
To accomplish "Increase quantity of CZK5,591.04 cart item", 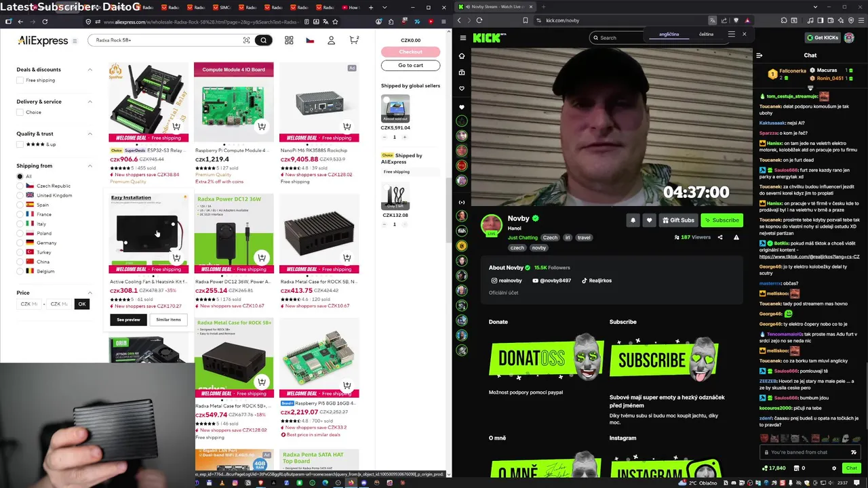I will 404,137.
